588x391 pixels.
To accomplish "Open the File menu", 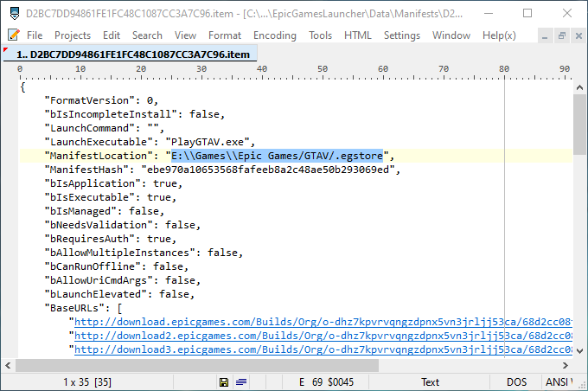I will point(35,35).
